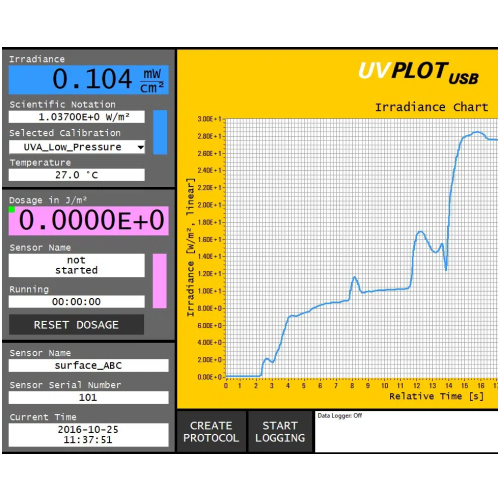Click the not started status field
The image size is (500, 500).
pyautogui.click(x=77, y=265)
